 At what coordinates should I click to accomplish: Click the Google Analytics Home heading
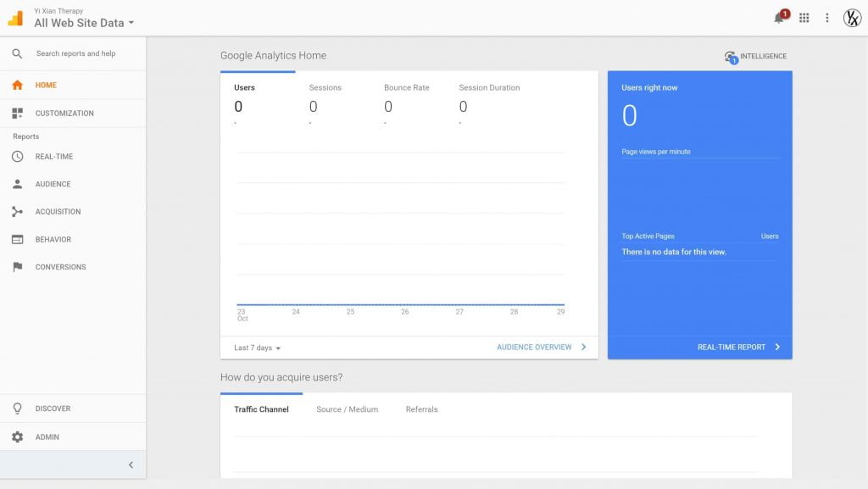point(274,56)
